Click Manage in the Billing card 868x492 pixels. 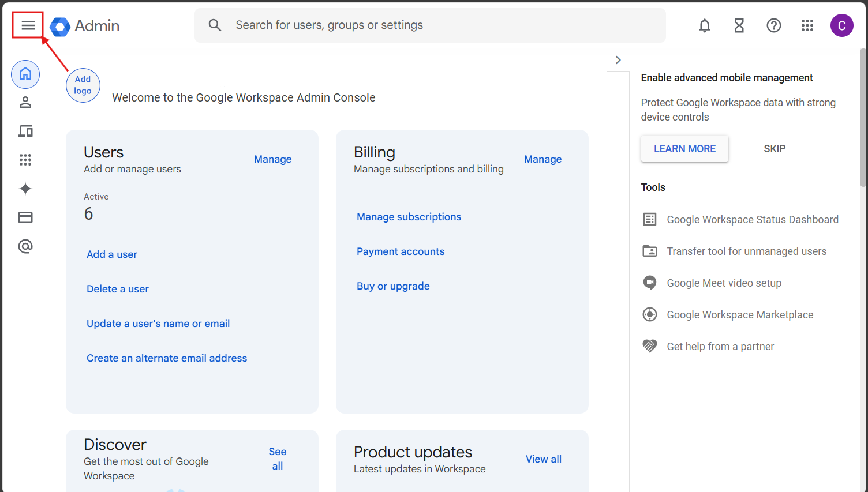[543, 159]
